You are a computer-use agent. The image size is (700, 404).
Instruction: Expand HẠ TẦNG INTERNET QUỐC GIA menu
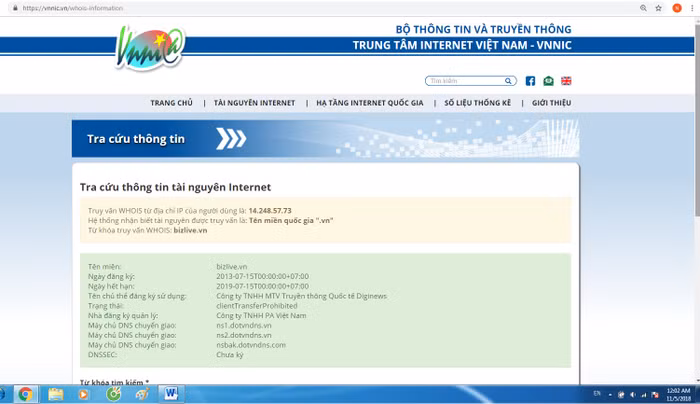(369, 103)
